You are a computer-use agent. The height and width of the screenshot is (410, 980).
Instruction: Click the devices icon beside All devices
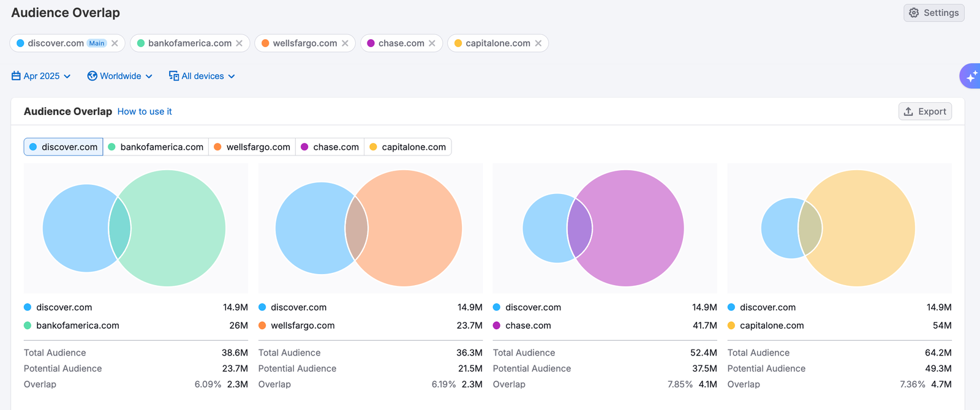[174, 76]
